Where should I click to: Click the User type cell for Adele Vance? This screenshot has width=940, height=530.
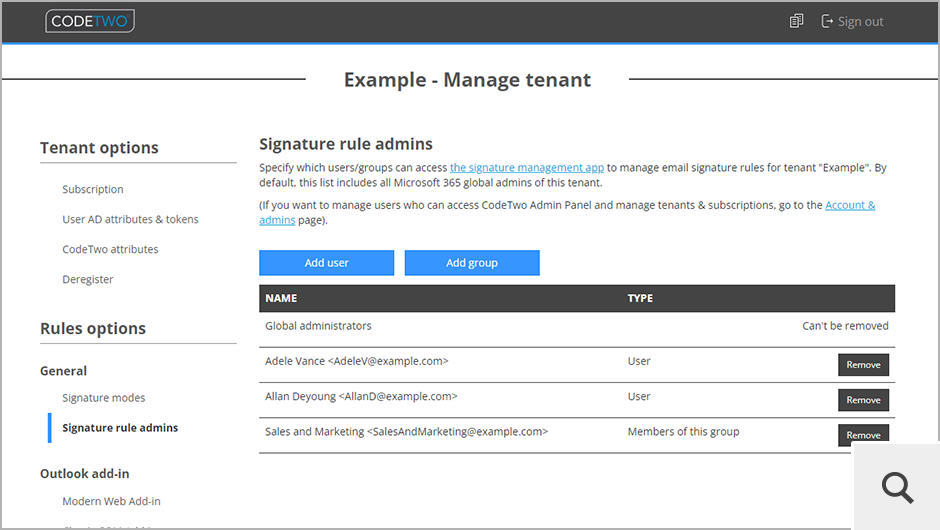(x=639, y=361)
